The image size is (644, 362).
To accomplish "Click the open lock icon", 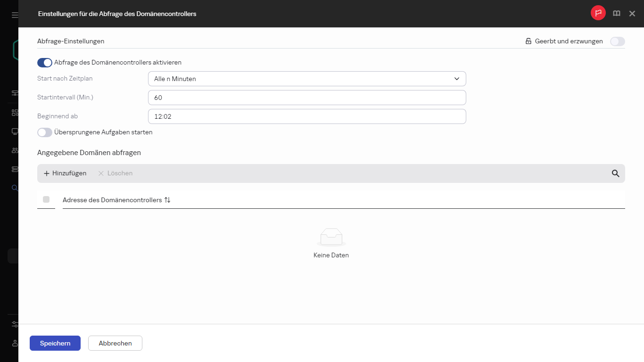I will coord(528,41).
